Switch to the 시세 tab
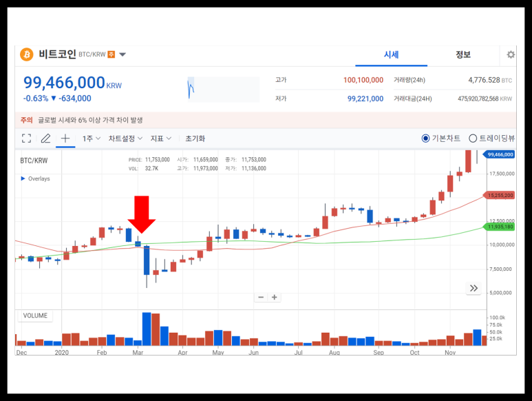This screenshot has width=532, height=401. click(391, 54)
